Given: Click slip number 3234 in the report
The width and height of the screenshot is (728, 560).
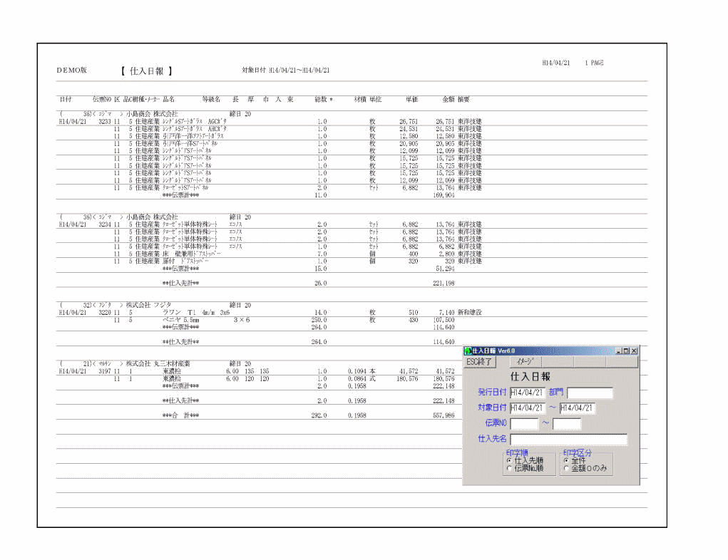Looking at the screenshot, I should [x=105, y=224].
